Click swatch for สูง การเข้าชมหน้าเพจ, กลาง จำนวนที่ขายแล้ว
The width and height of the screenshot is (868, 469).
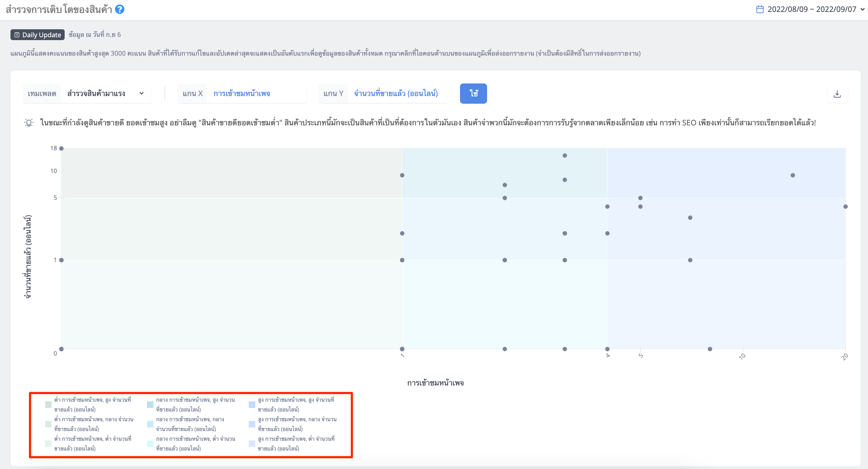pos(252,424)
